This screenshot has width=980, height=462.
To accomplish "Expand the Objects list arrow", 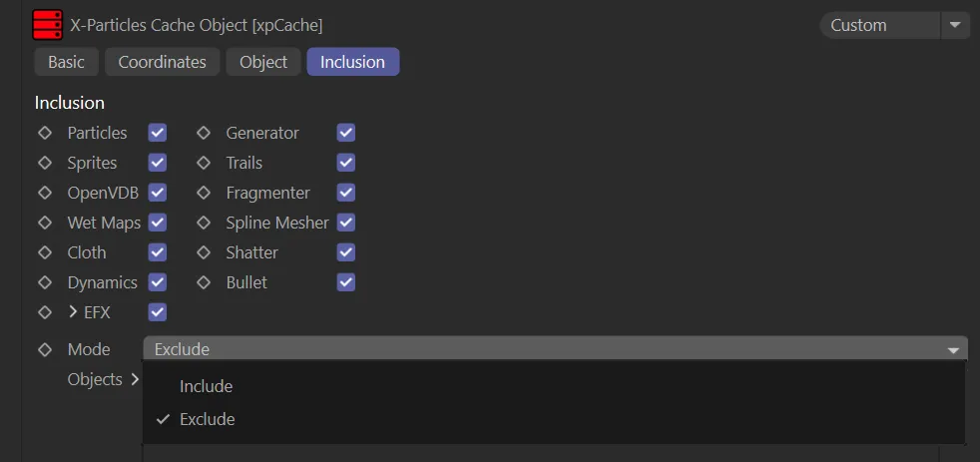I will pos(134,379).
